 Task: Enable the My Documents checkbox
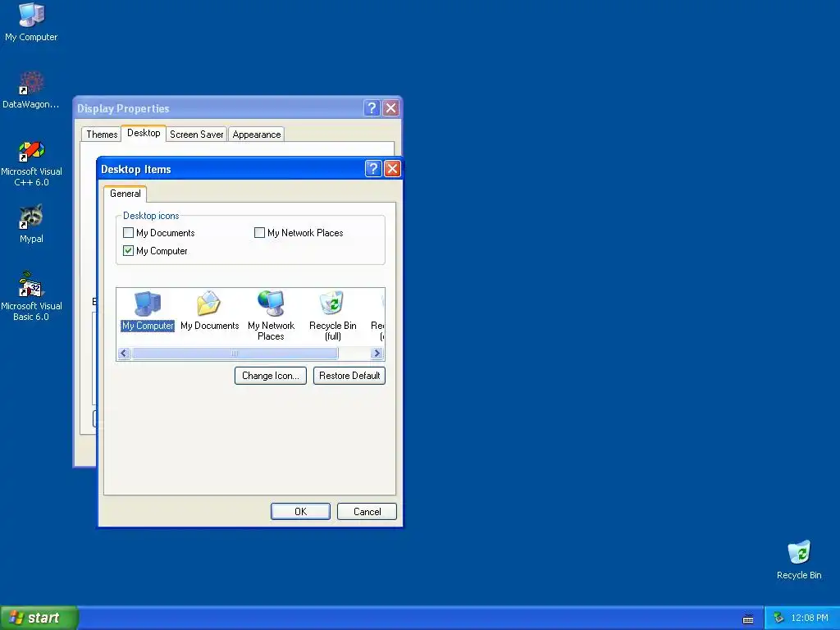click(128, 232)
